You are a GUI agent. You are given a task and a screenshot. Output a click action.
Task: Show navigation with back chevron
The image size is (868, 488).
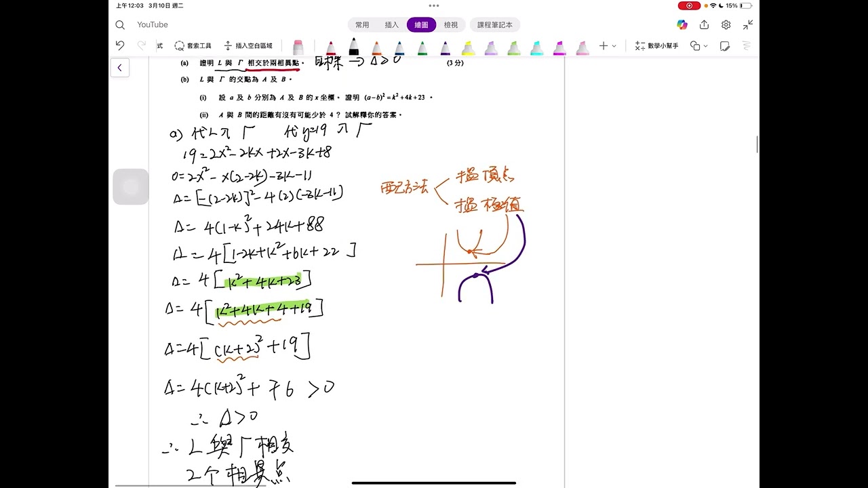pyautogui.click(x=120, y=67)
